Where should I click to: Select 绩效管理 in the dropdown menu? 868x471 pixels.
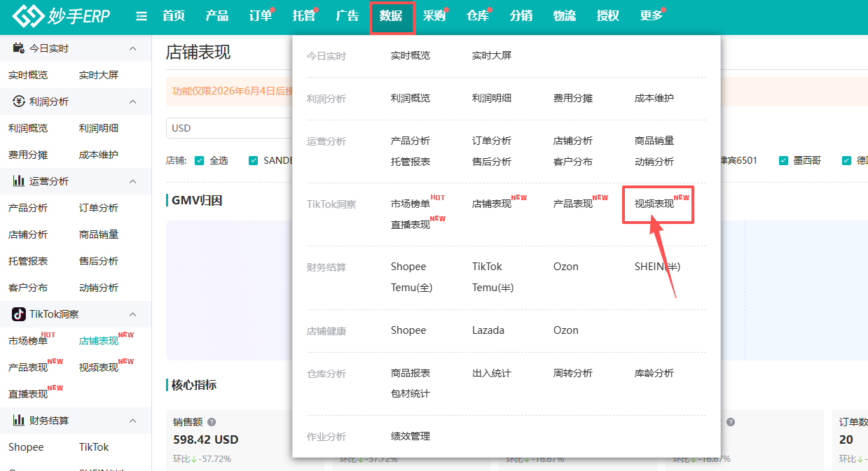pos(411,436)
